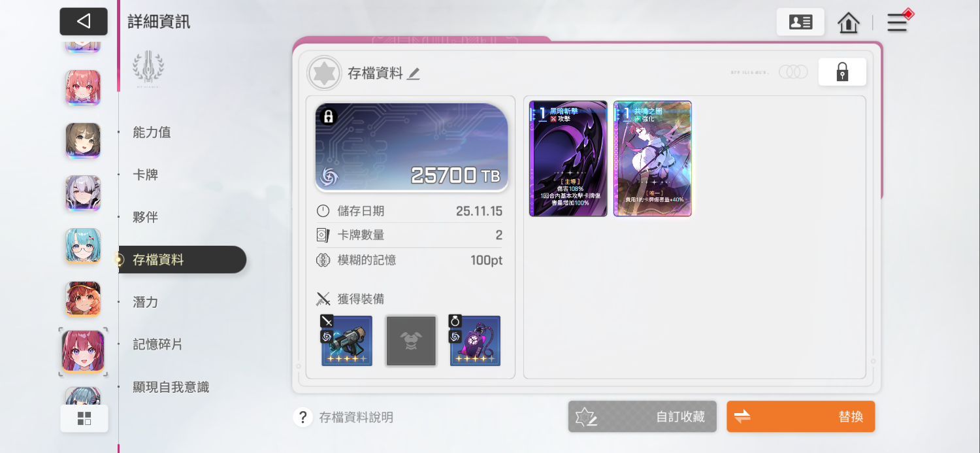Screen dimensions: 980x453
Task: Choose the teal-haired glasses character portrait
Action: click(x=83, y=246)
